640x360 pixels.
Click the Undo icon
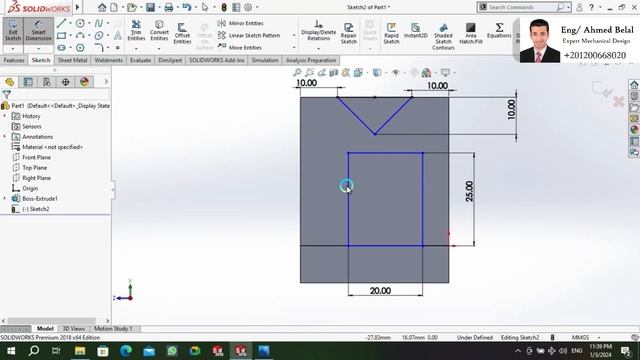187,7
